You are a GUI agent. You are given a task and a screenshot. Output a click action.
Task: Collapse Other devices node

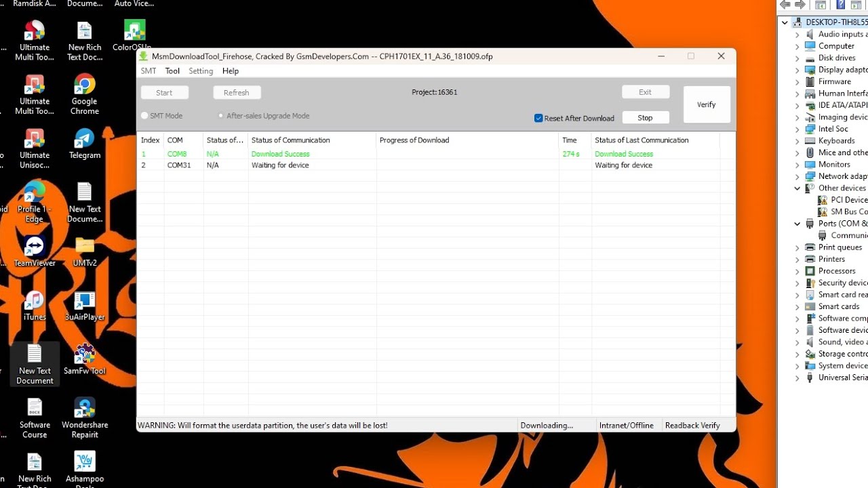pyautogui.click(x=797, y=188)
